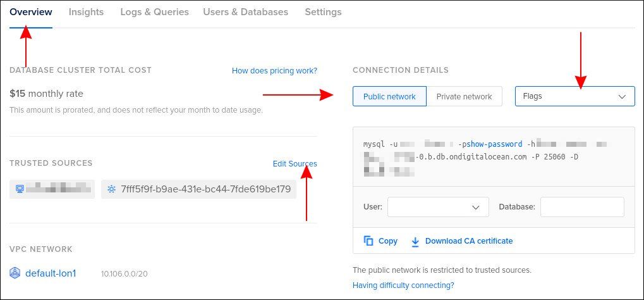Open How does pricing work link
The image size is (644, 300).
click(x=274, y=71)
